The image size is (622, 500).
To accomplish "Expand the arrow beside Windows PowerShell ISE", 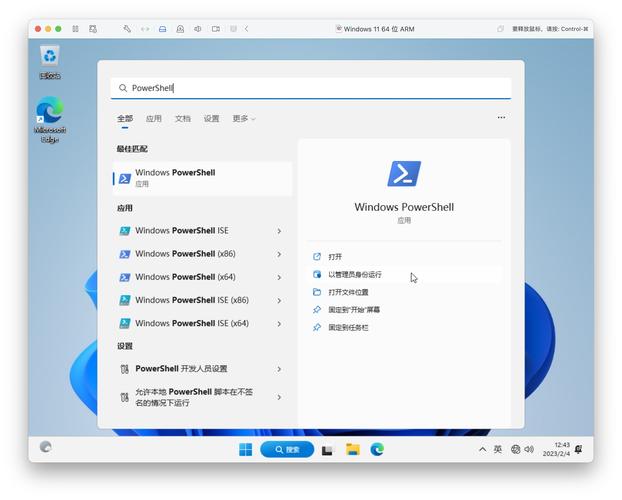I will click(279, 231).
